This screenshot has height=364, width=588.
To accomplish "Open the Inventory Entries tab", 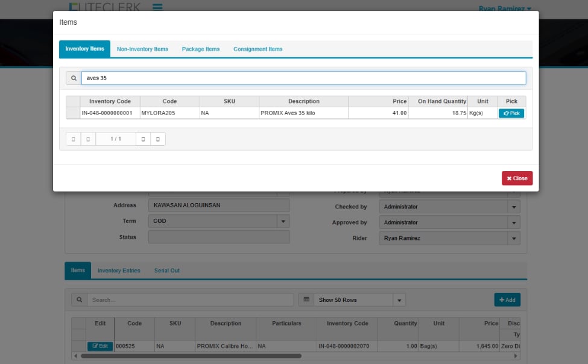I will [119, 271].
